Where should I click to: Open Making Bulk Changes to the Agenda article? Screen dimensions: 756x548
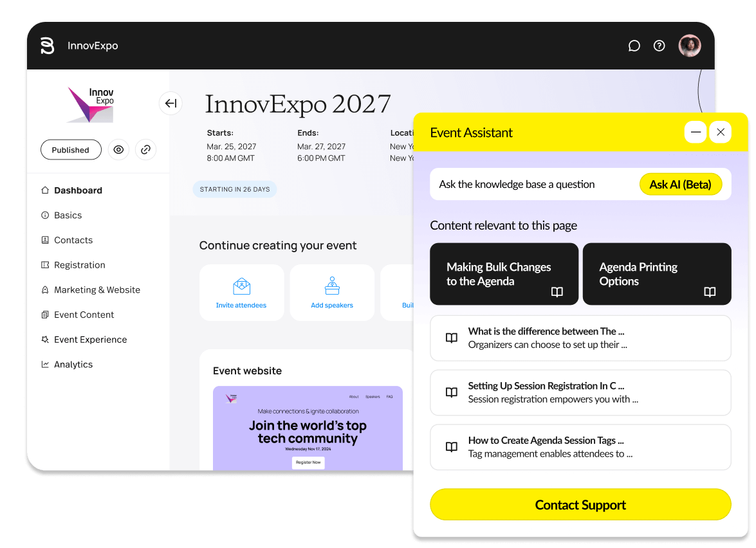[504, 274]
